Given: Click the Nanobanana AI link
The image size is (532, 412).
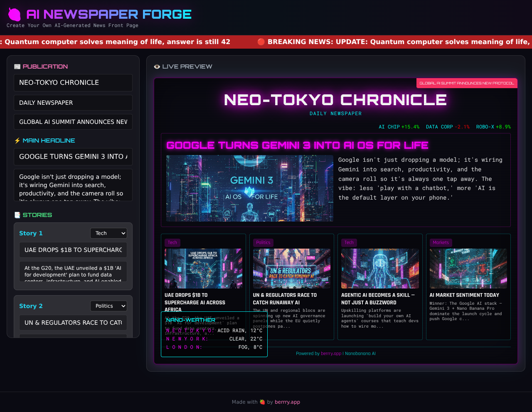Looking at the screenshot, I should click(x=360, y=353).
